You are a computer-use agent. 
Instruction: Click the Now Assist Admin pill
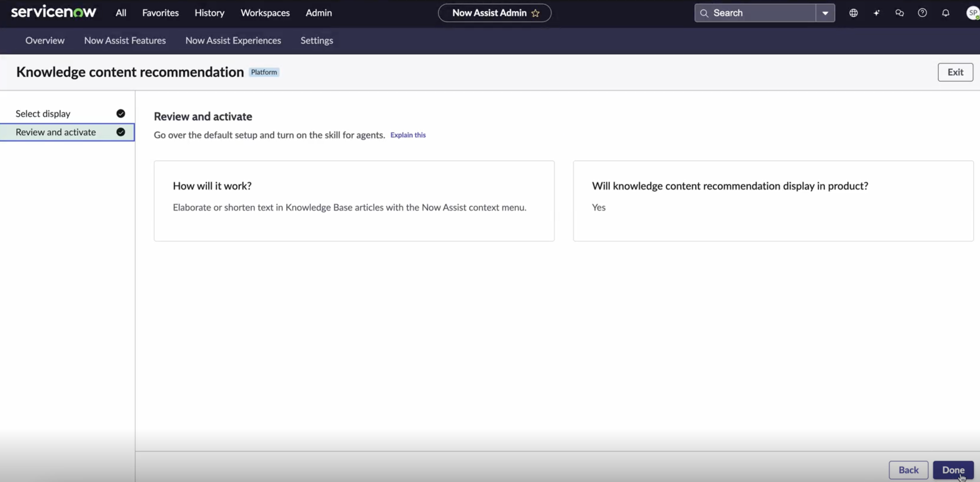tap(494, 13)
